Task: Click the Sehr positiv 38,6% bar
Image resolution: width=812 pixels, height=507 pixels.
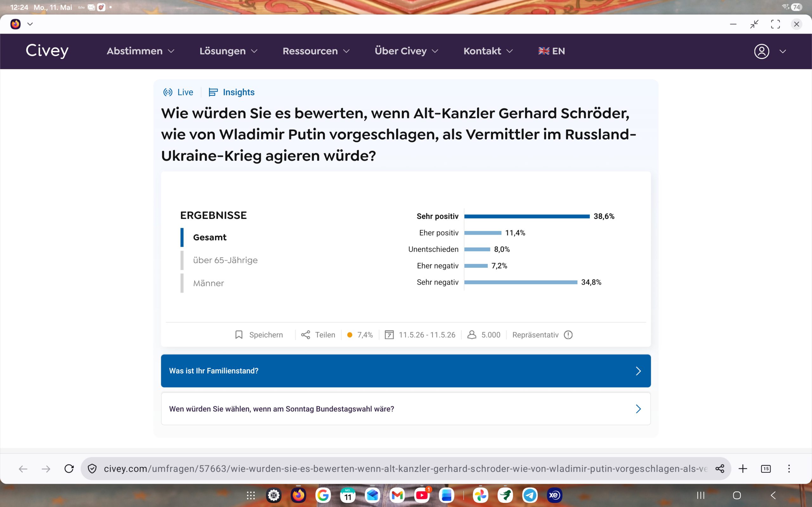Action: [527, 216]
